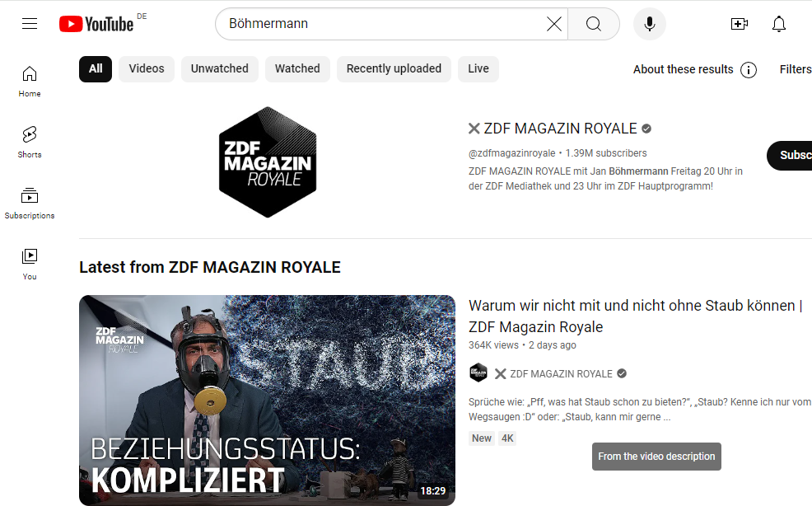Open the You library section
This screenshot has height=506, width=812.
(x=30, y=265)
